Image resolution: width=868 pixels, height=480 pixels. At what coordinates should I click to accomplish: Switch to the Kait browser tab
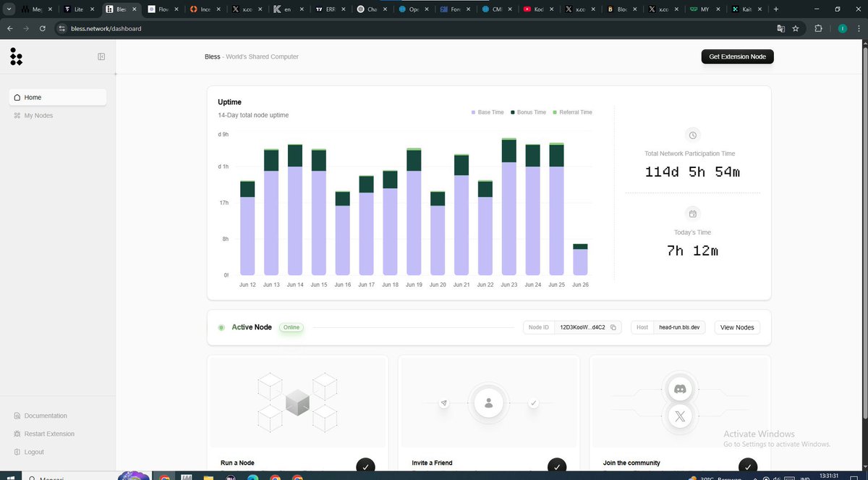tap(745, 9)
